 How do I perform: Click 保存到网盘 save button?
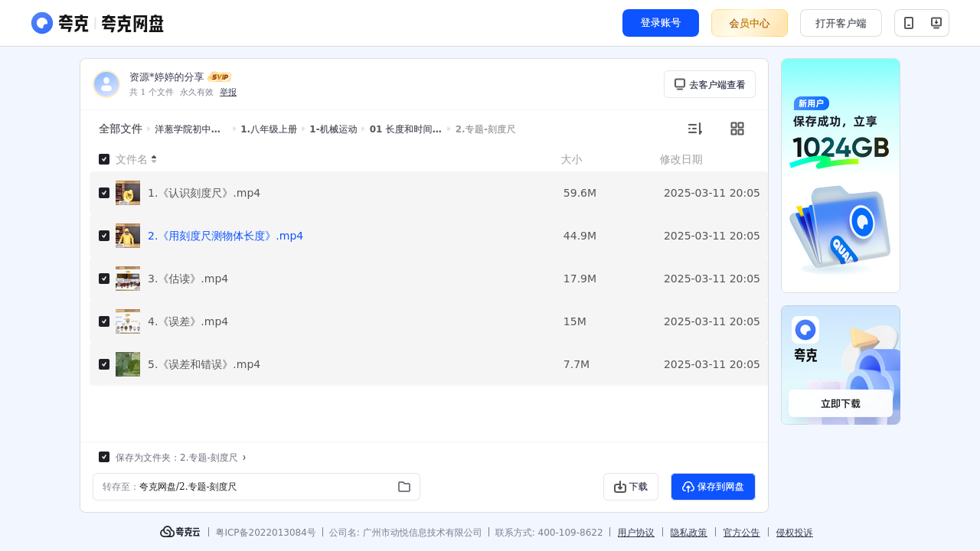713,487
